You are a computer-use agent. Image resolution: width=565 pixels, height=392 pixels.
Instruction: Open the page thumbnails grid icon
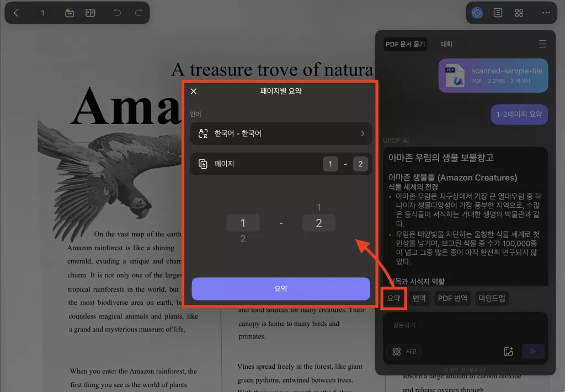[519, 12]
